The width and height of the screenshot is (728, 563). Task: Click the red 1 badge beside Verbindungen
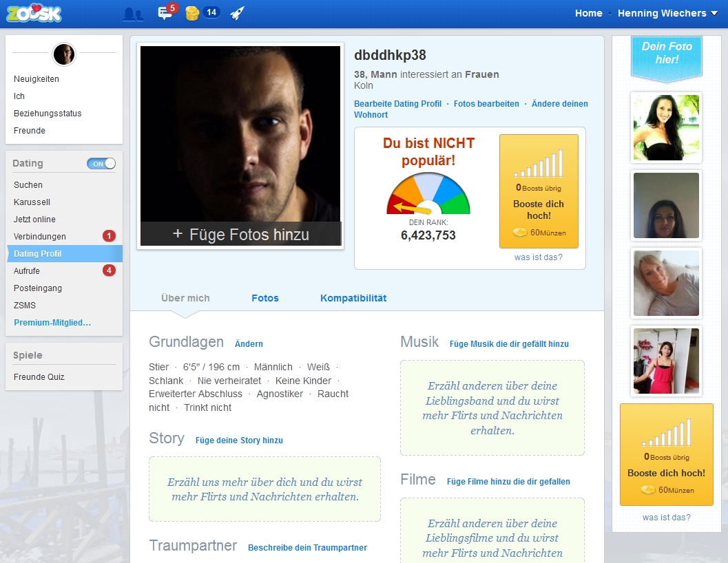pos(109,236)
